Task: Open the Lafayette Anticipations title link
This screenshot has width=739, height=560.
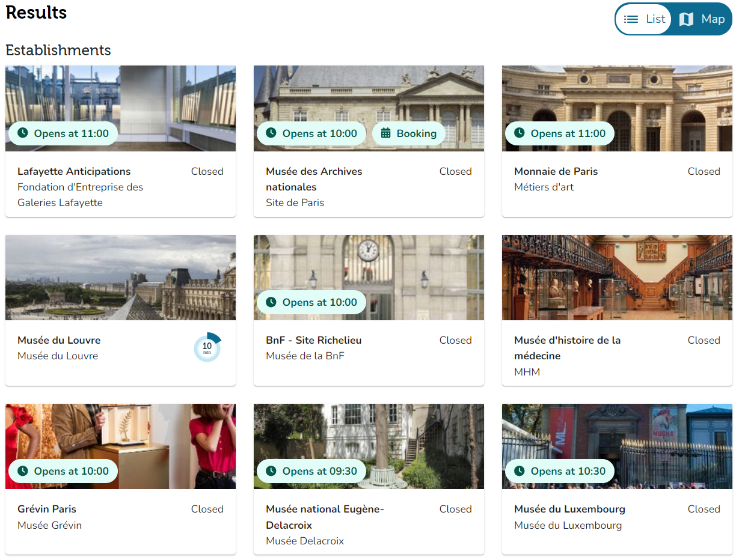Action: (x=74, y=171)
